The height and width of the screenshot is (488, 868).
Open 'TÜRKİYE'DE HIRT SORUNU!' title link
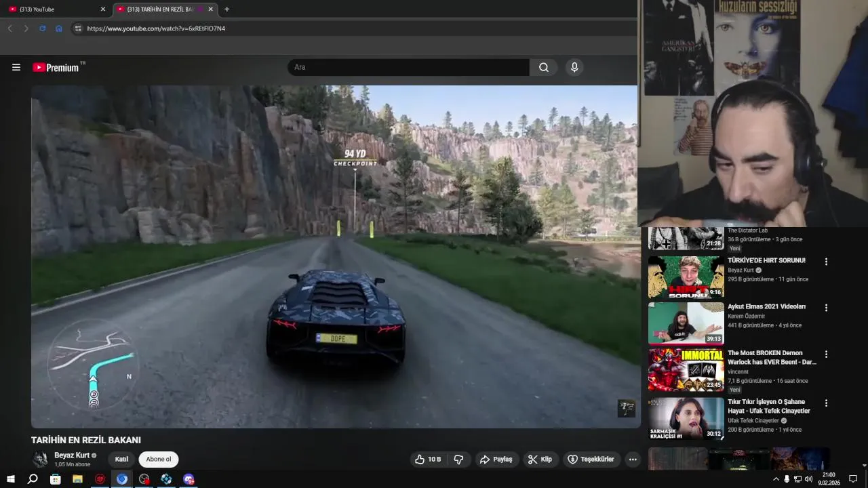click(766, 260)
